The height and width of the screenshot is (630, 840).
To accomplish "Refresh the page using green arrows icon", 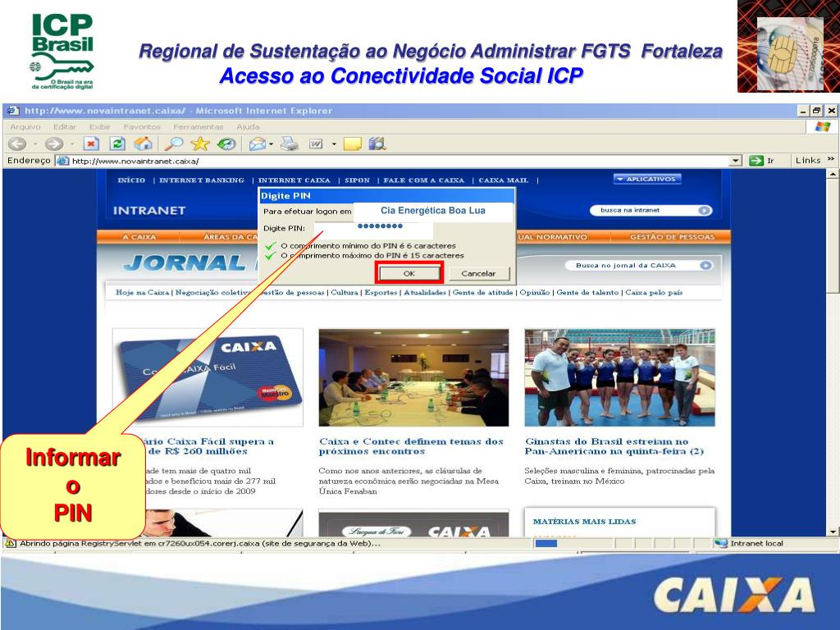I will pos(116,144).
